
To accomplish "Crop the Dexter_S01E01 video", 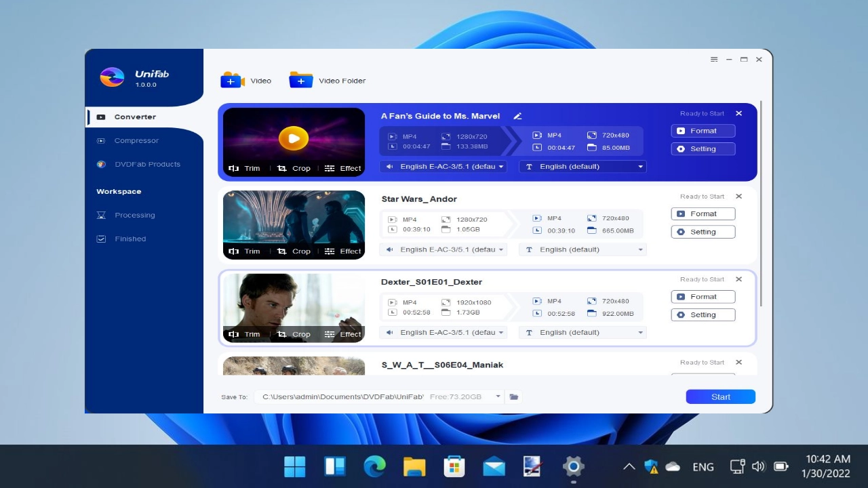I will click(294, 334).
